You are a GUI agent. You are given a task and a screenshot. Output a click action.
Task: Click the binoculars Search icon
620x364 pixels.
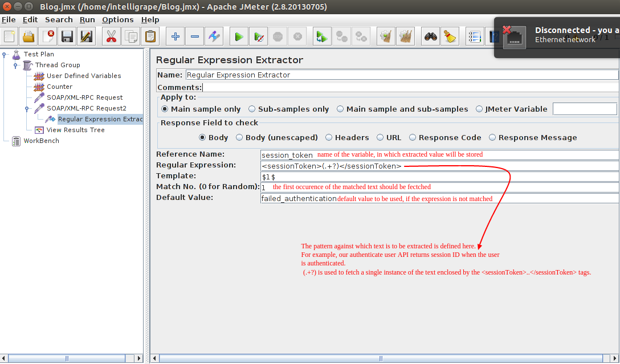point(430,37)
